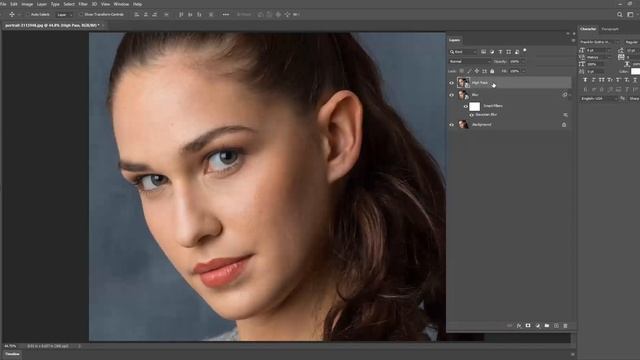640x360 pixels.
Task: Select the Character panel tab
Action: tap(588, 29)
